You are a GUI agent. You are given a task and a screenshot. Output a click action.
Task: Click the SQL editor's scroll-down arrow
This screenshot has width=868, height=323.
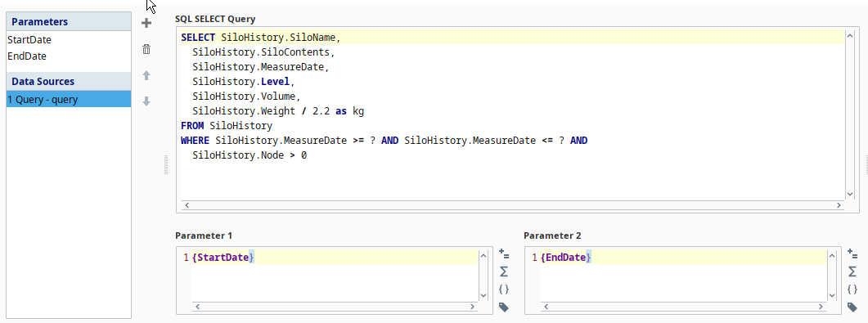coord(850,194)
